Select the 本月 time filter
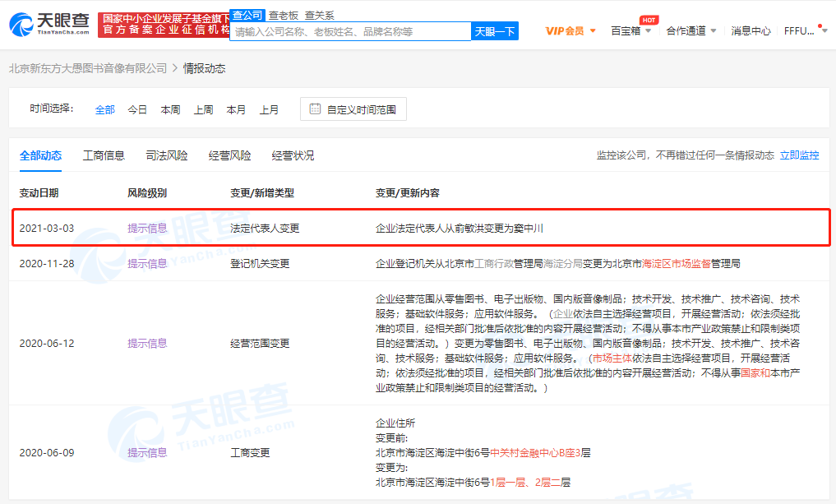 tap(236, 109)
